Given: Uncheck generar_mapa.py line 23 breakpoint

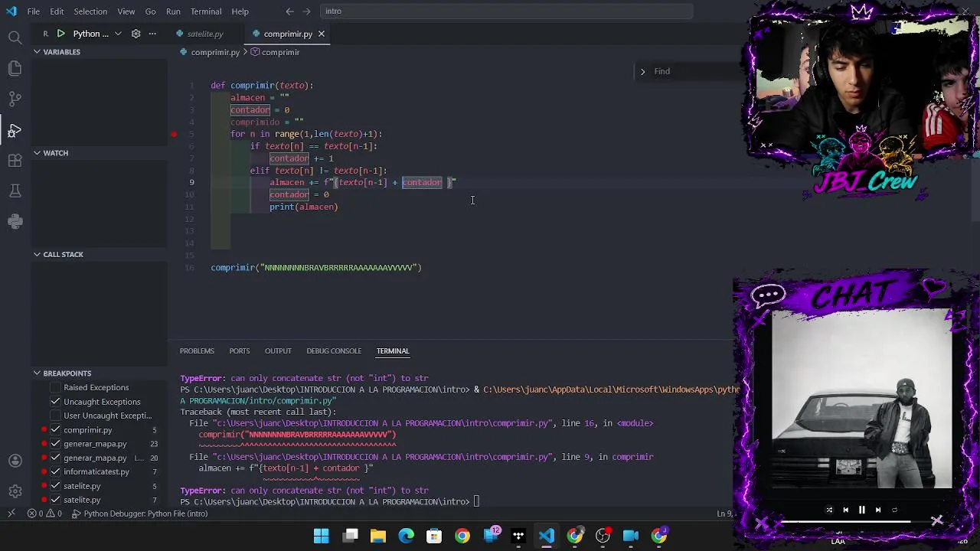Looking at the screenshot, I should point(55,444).
